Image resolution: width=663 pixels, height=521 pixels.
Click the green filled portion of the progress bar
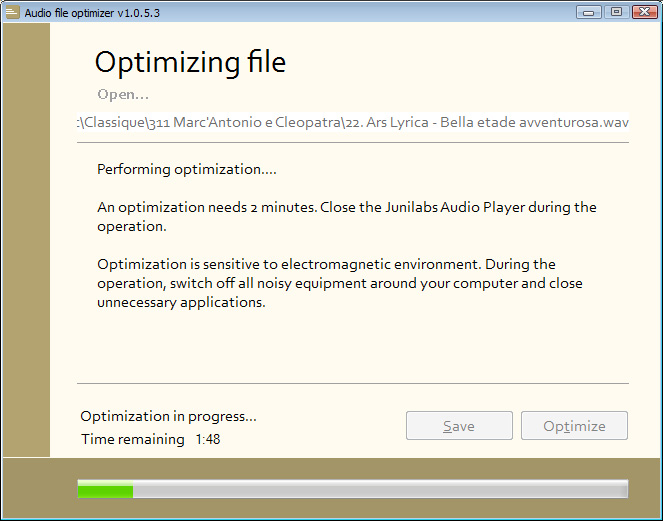105,489
